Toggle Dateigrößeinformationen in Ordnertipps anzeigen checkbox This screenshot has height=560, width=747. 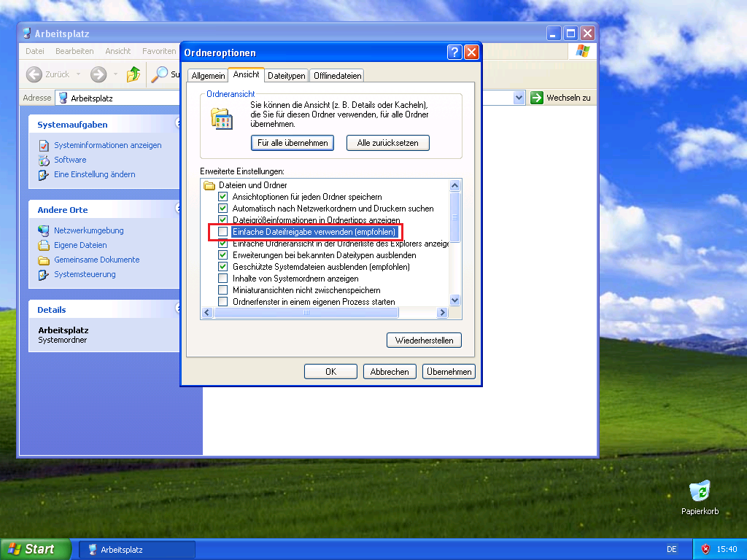tap(223, 219)
